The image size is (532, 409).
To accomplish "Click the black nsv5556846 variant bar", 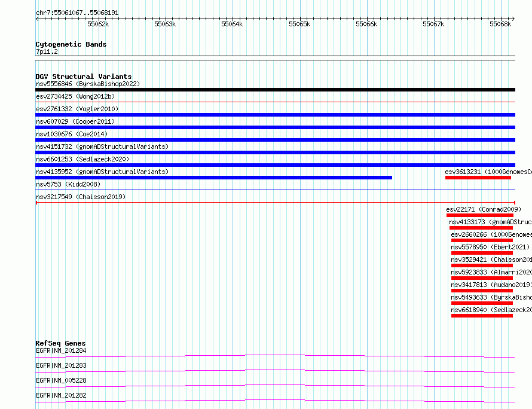I will [x=275, y=90].
